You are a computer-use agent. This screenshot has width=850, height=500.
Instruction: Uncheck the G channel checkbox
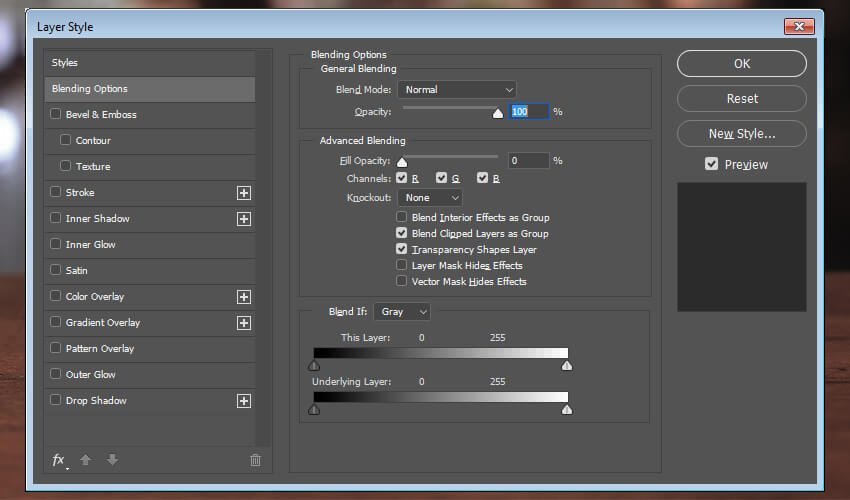pyautogui.click(x=442, y=178)
